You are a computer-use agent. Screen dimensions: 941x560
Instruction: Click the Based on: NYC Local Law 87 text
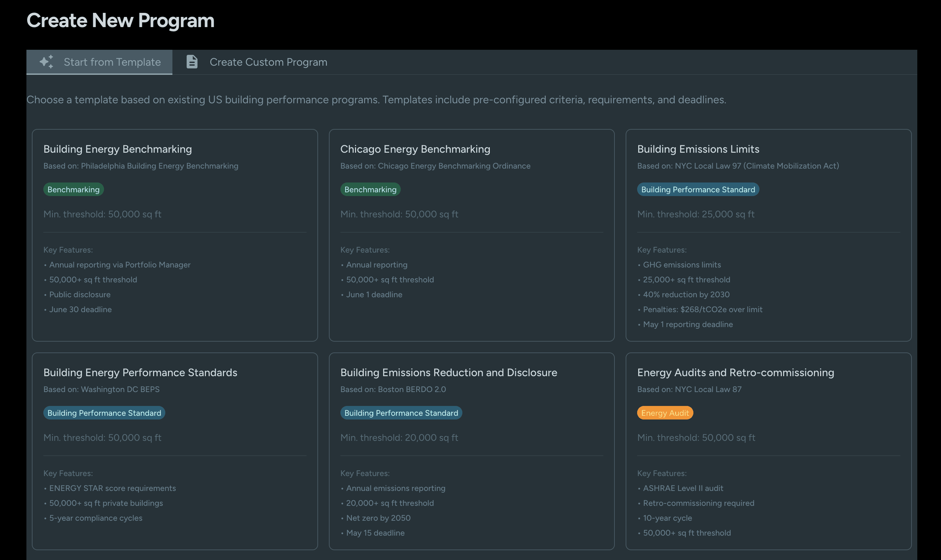(689, 389)
